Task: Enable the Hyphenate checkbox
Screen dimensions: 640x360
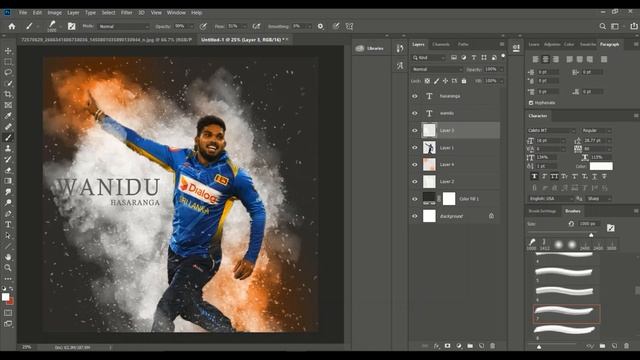Action: pos(531,103)
